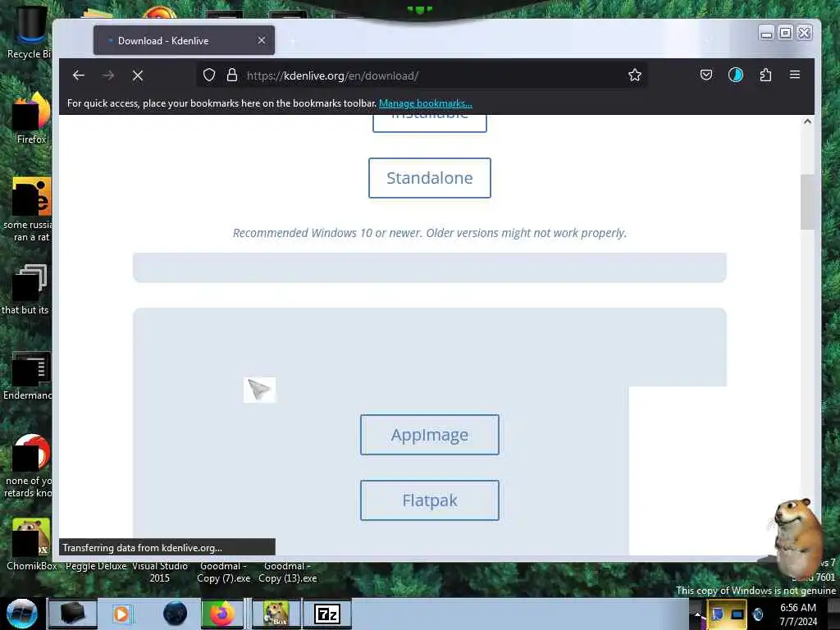The image size is (840, 630).
Task: Open the Recycle Bin desktop icon
Action: [29, 32]
